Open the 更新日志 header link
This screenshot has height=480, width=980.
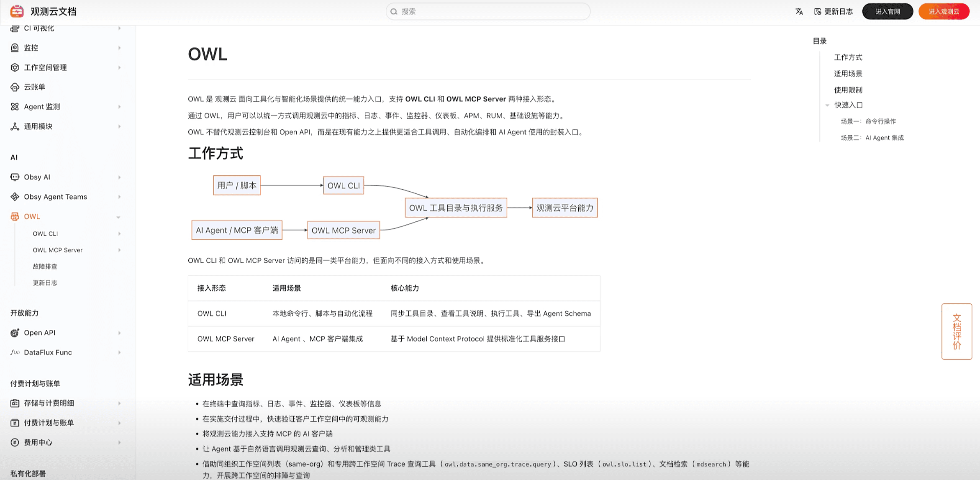[x=834, y=11]
